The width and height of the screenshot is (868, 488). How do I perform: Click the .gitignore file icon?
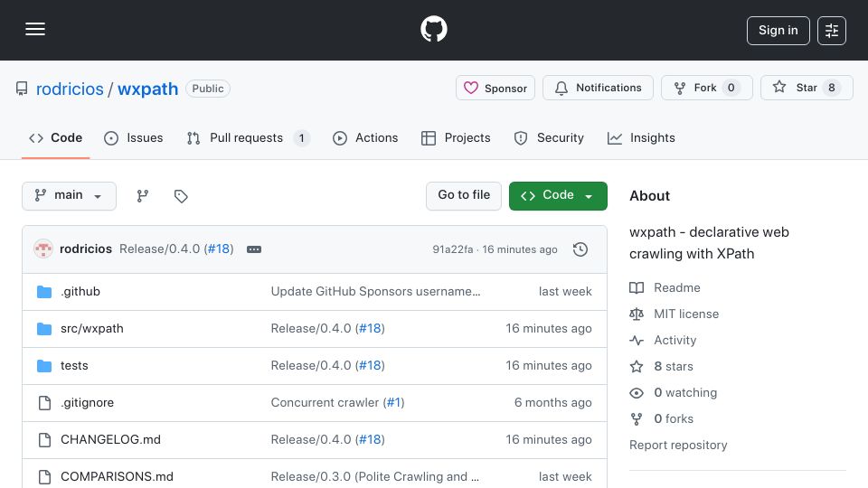coord(44,403)
